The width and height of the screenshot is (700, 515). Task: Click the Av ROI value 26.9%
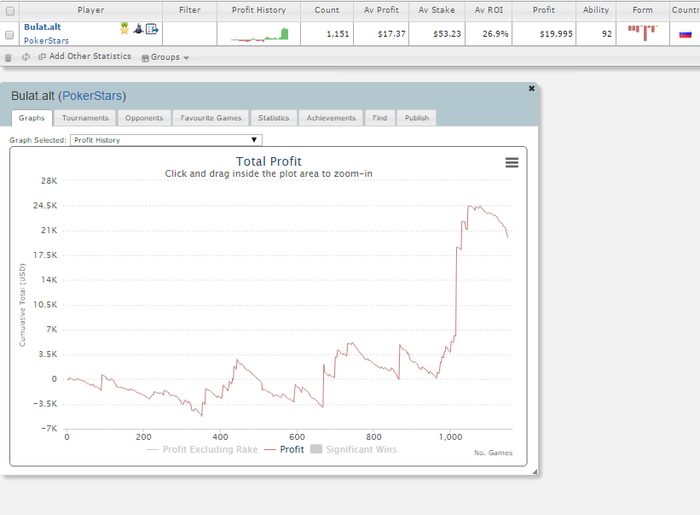[x=495, y=34]
